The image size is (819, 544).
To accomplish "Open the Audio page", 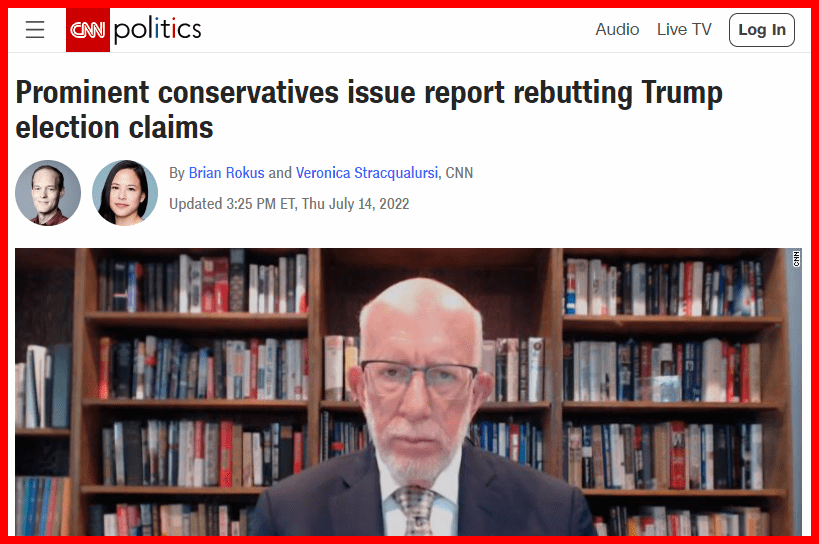I will (617, 30).
